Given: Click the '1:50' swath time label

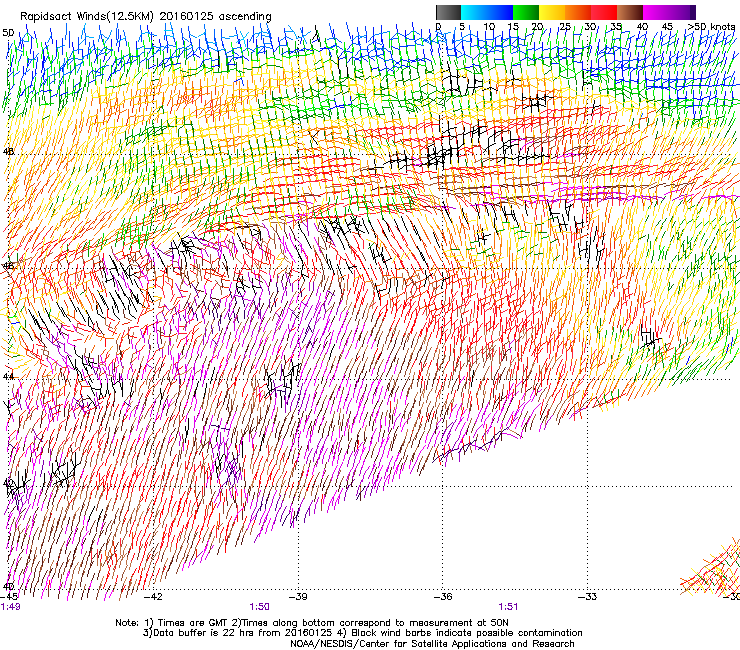Looking at the screenshot, I should point(260,607).
